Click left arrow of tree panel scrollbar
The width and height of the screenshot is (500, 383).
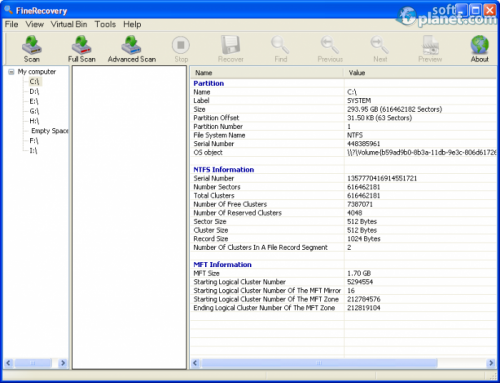pyautogui.click(x=9, y=363)
